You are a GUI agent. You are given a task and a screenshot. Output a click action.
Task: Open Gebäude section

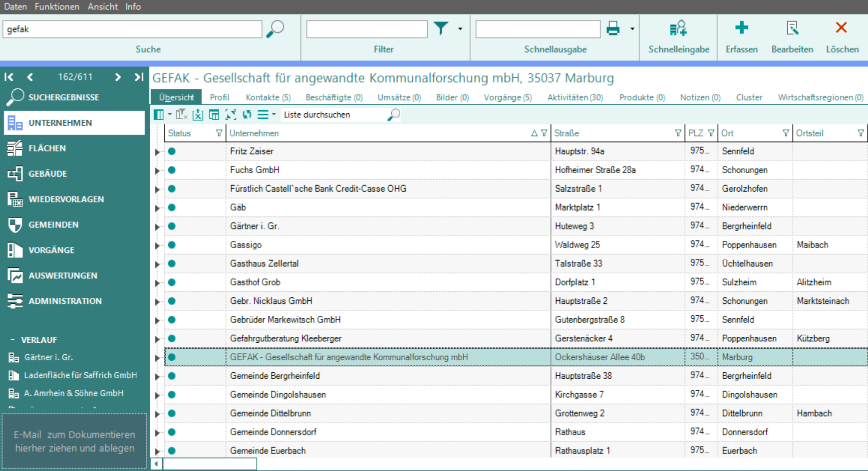pos(74,174)
